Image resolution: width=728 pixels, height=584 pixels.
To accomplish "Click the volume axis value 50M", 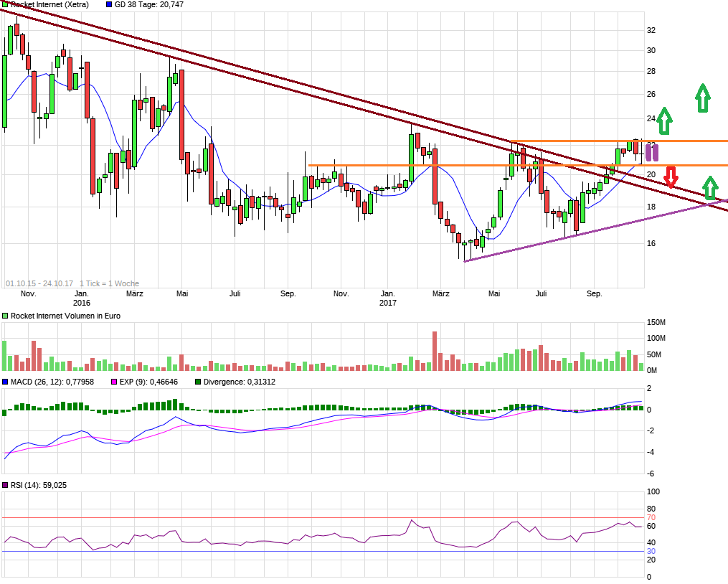I will coord(654,355).
